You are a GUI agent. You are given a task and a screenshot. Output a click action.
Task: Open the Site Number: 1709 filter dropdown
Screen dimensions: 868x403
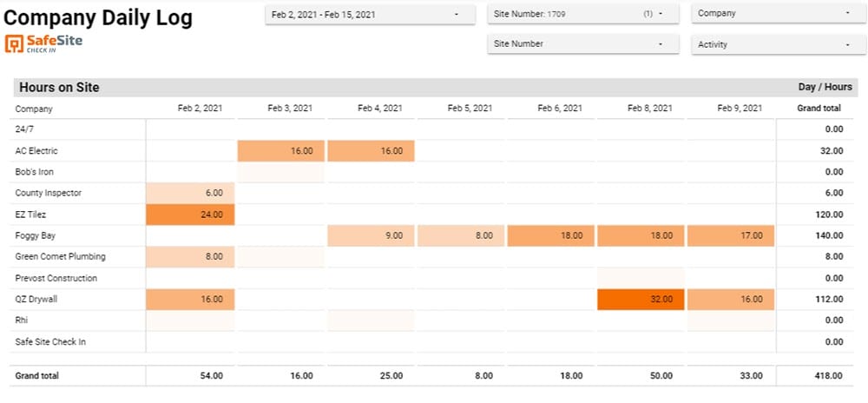(583, 14)
